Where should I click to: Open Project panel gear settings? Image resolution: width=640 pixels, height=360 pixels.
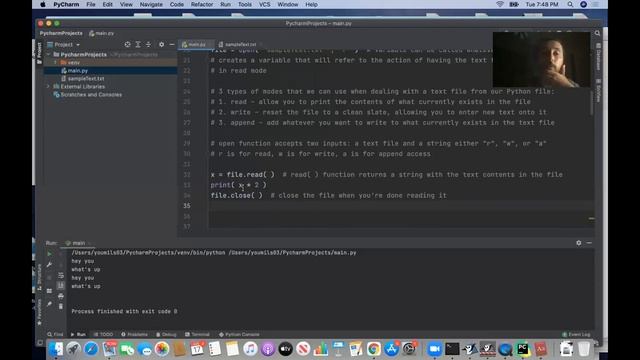pos(162,44)
